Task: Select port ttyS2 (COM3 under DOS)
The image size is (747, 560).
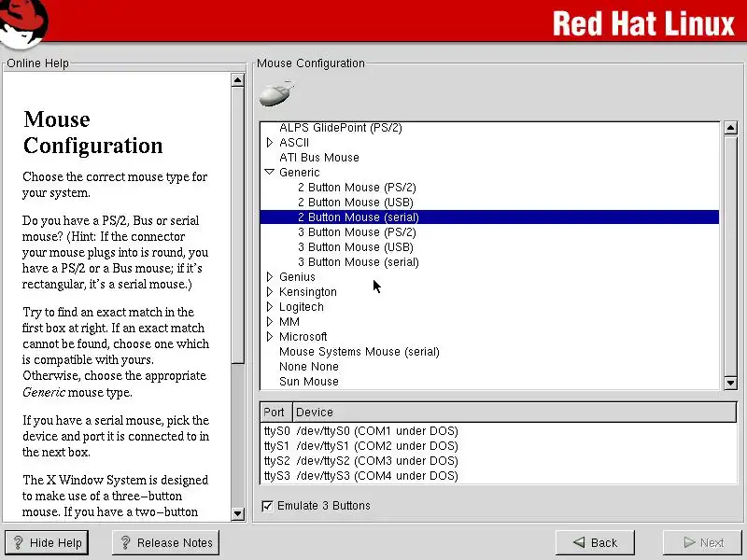Action: click(499, 461)
